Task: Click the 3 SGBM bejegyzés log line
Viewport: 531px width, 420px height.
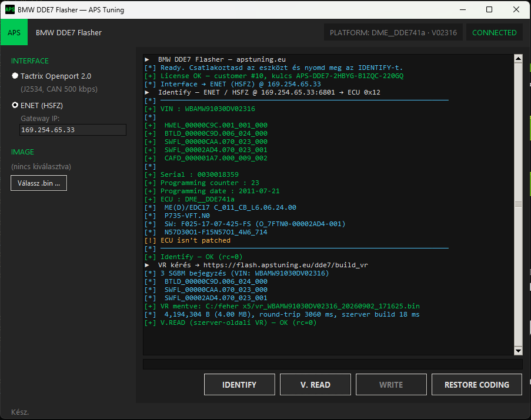Action: coord(237,273)
